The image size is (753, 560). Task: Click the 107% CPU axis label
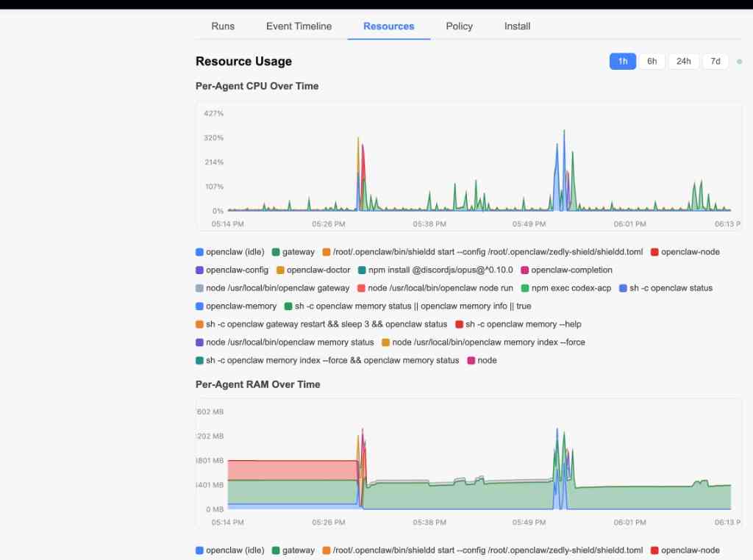[215, 187]
